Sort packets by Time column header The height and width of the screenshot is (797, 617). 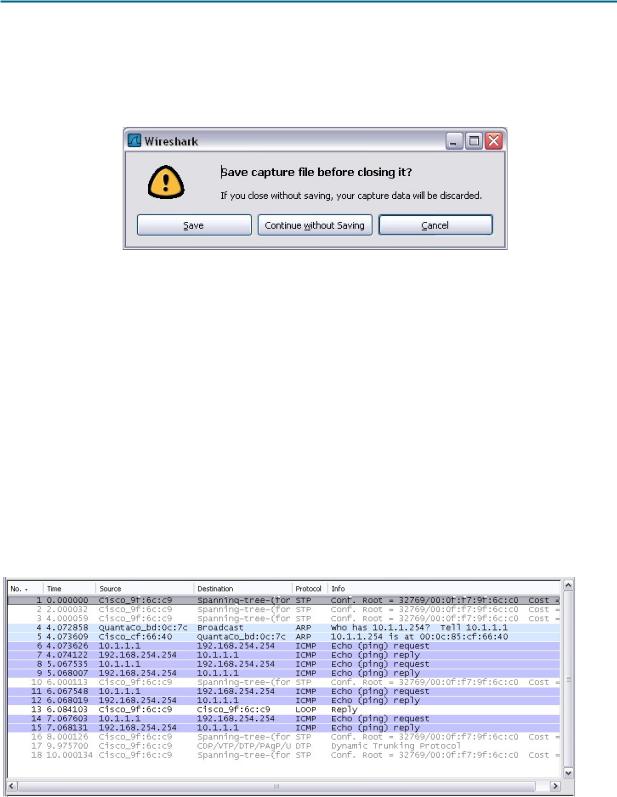69,589
